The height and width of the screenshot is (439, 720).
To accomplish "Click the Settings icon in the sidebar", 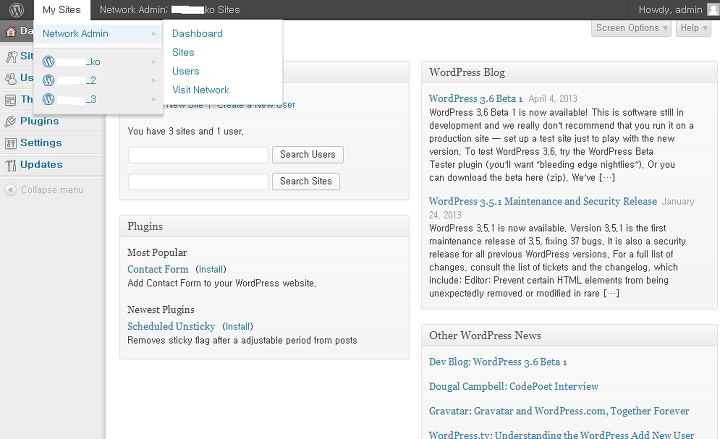I will [x=11, y=143].
